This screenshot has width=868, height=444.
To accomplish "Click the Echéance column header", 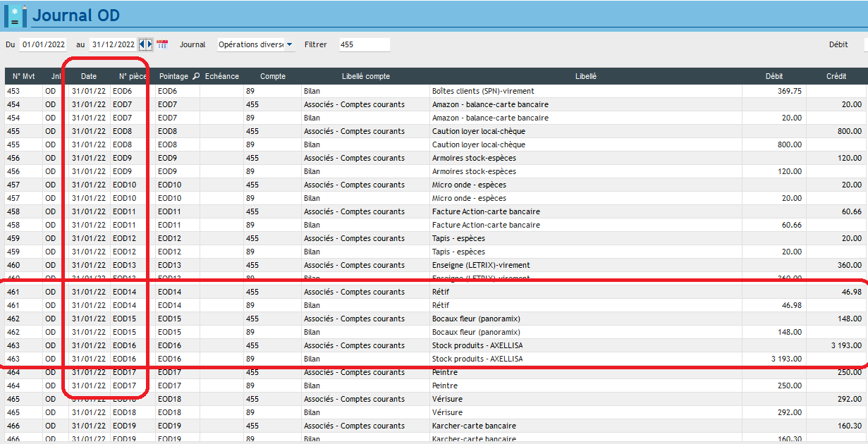I will pyautogui.click(x=221, y=76).
